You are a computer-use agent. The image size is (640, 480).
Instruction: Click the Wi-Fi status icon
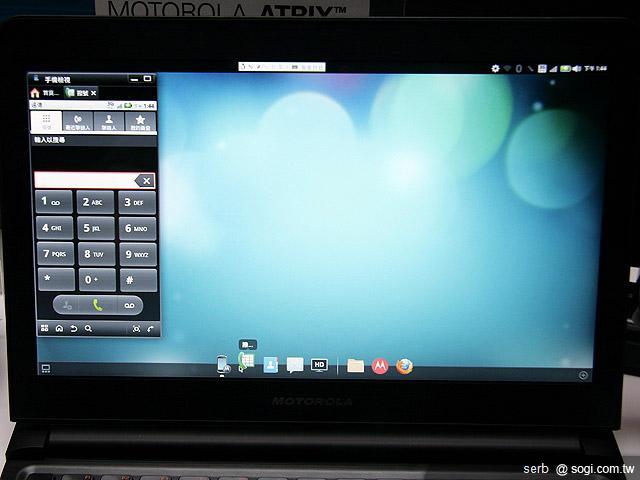tap(507, 69)
